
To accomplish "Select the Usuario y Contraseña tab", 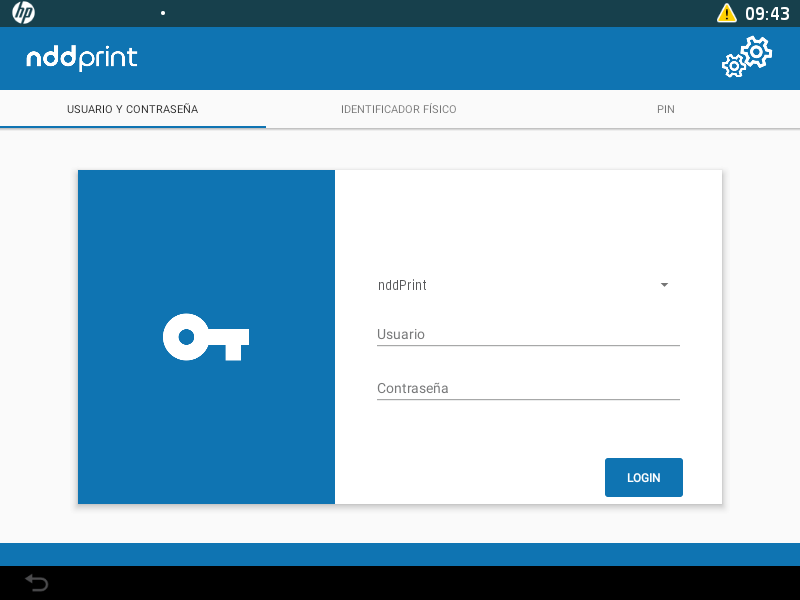I will click(132, 109).
